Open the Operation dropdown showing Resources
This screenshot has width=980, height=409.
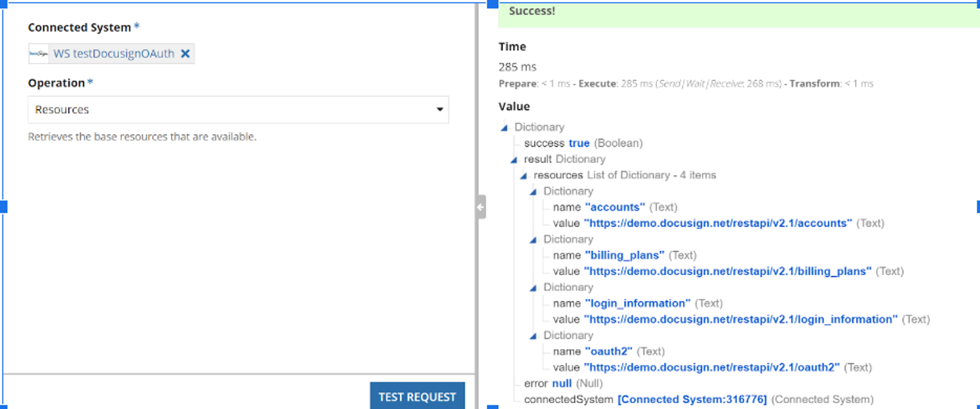click(x=238, y=109)
